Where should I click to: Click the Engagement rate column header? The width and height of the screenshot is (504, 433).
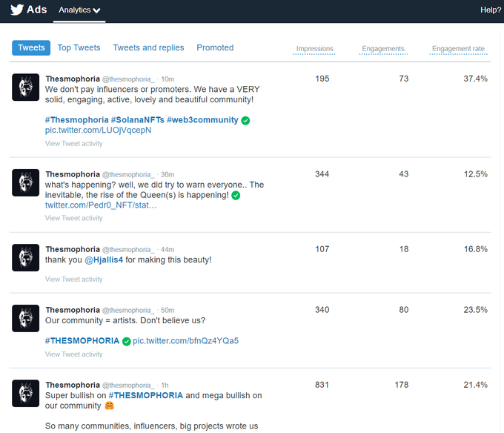pos(458,48)
